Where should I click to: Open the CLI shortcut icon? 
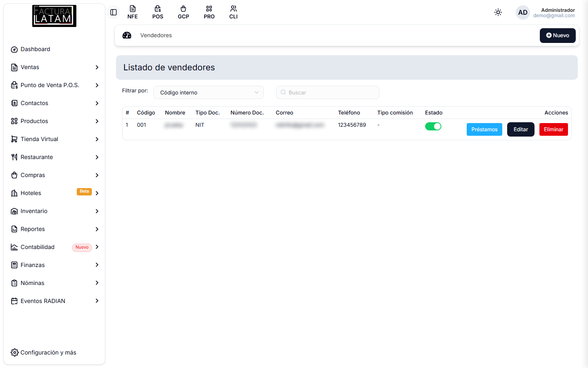(234, 12)
